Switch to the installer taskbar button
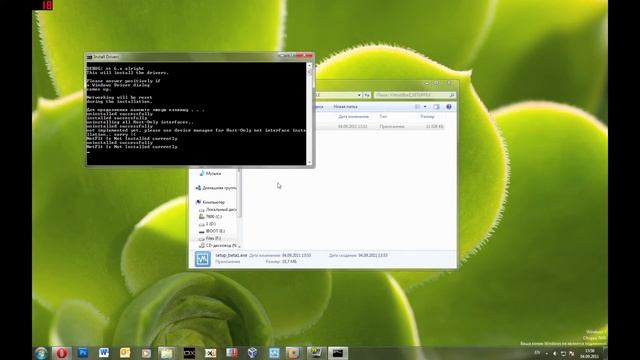The image size is (640, 360). [316, 353]
